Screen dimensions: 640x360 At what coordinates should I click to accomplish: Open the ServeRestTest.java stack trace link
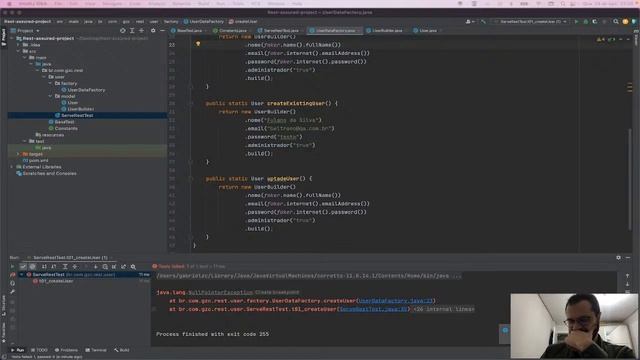pyautogui.click(x=373, y=309)
